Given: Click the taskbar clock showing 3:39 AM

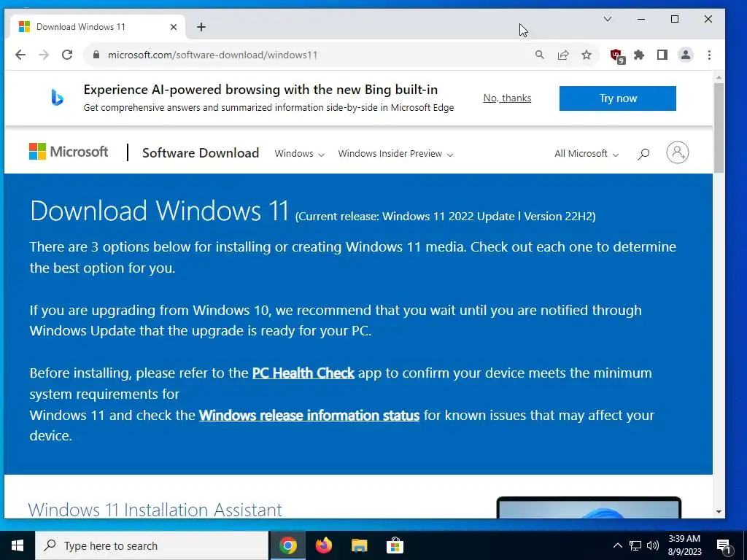Looking at the screenshot, I should [684, 545].
